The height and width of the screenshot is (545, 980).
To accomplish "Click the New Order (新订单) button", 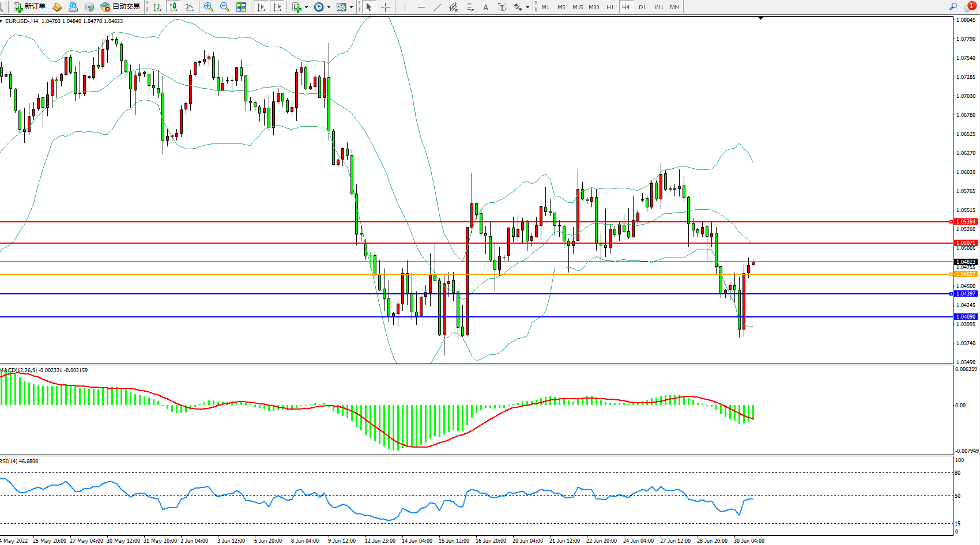I will point(29,7).
